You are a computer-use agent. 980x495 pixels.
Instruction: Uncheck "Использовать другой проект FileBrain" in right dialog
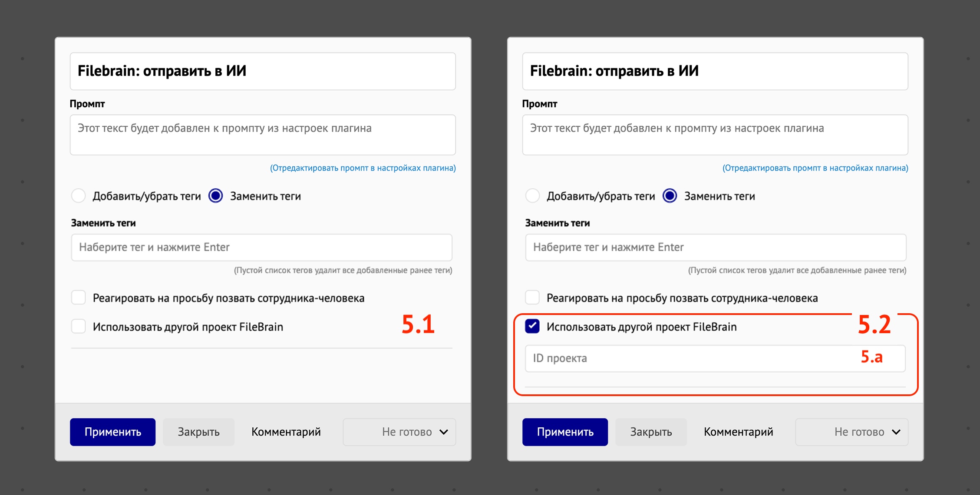click(533, 327)
